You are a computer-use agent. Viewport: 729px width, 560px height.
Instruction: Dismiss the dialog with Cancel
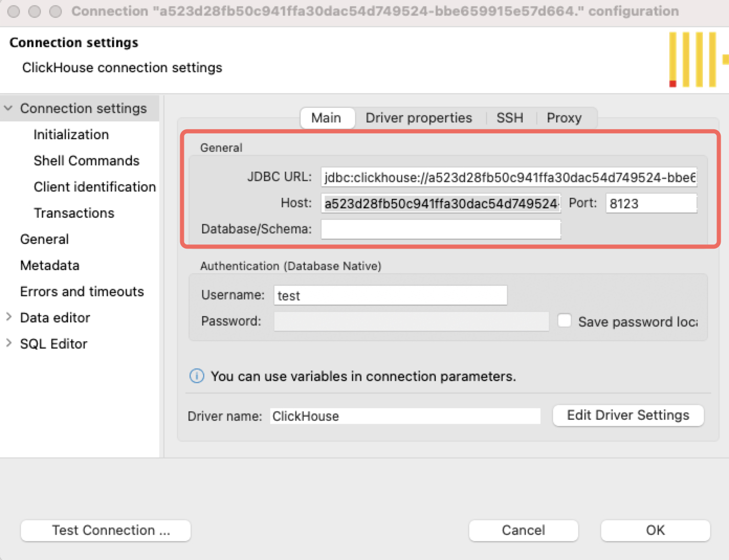click(523, 530)
